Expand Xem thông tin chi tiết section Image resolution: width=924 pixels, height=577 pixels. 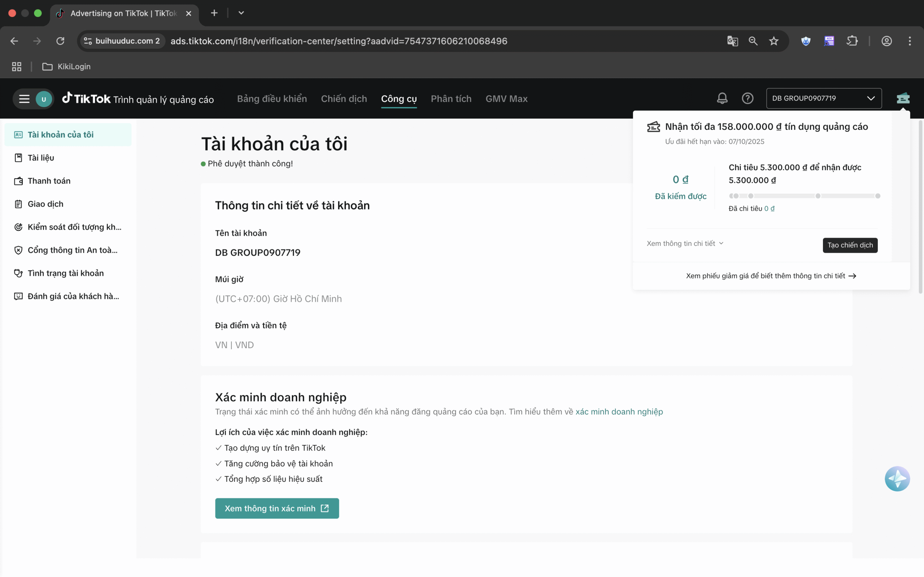click(x=685, y=243)
